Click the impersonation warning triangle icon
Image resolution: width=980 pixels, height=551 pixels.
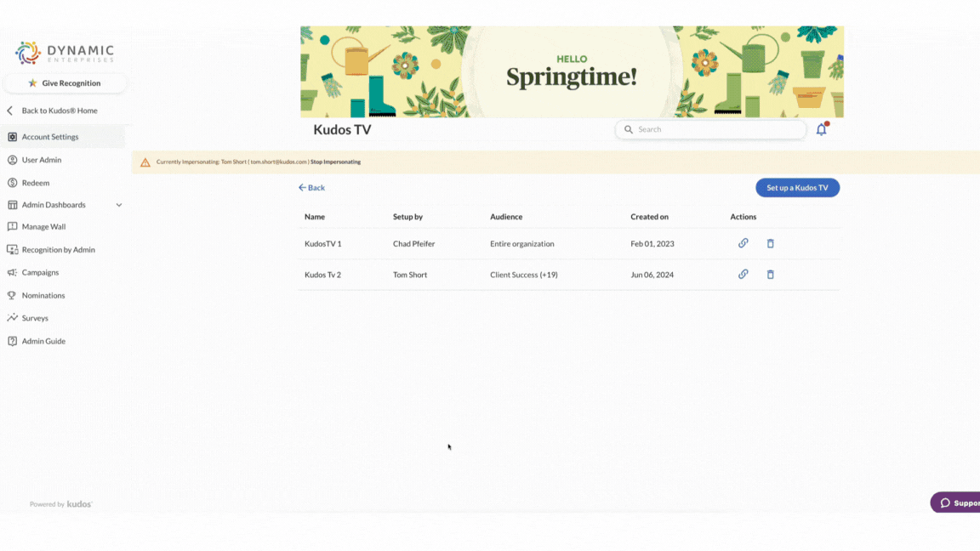pos(145,162)
